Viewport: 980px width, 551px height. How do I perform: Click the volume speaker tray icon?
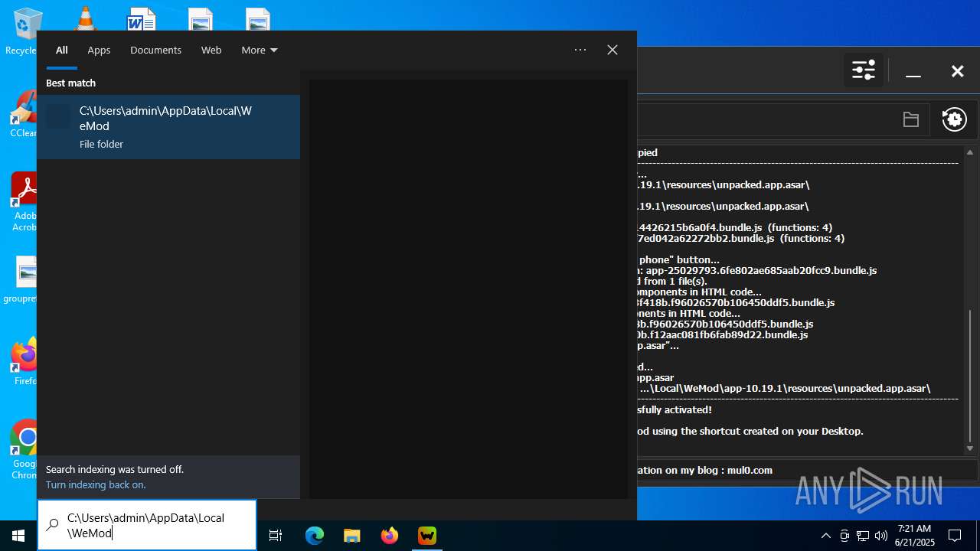[x=881, y=536]
